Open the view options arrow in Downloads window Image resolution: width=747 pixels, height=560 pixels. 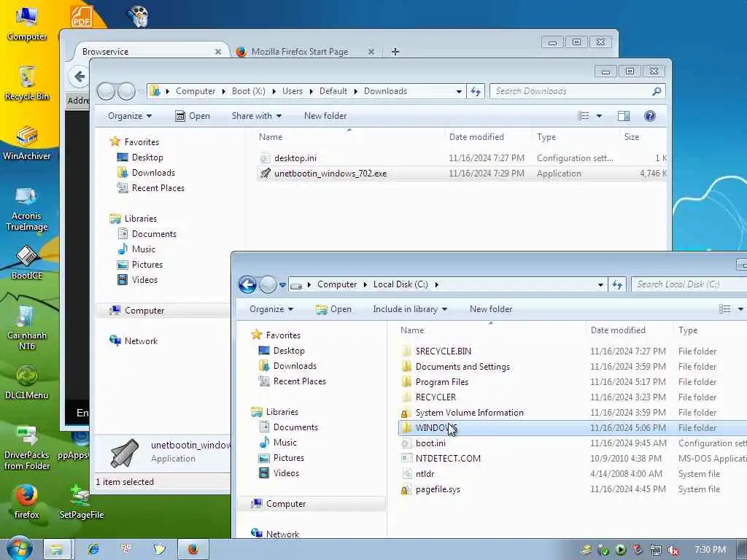pos(599,116)
